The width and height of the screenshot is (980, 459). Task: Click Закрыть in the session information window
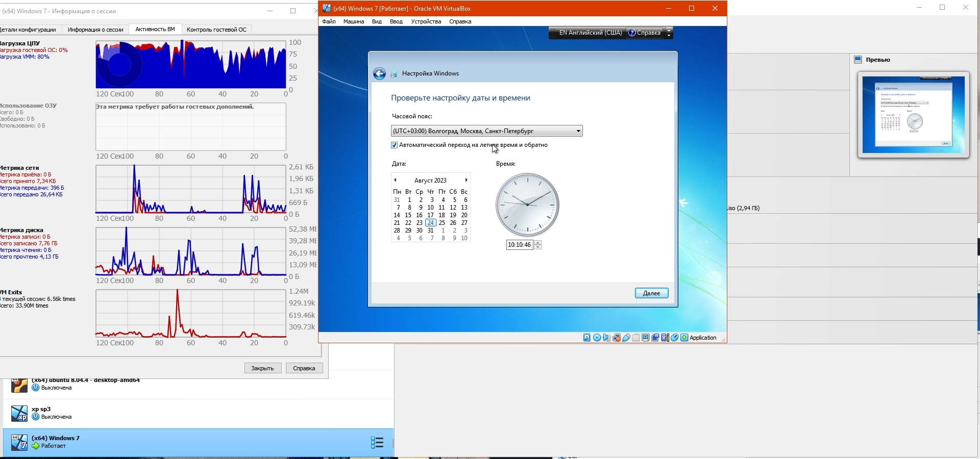263,368
